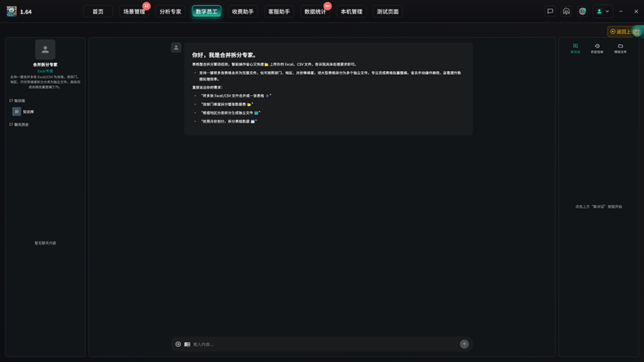Click the red badge on 数据统计
This screenshot has width=644, height=362.
coord(328,6)
